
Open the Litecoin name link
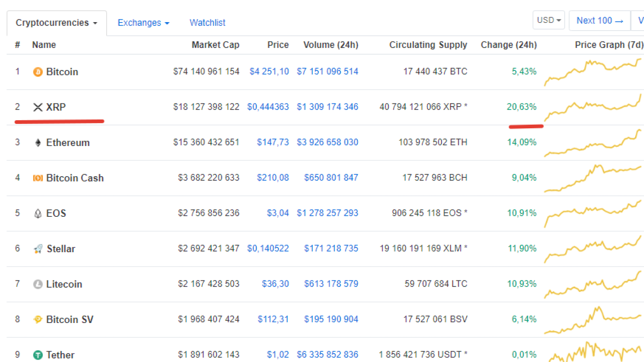click(64, 284)
